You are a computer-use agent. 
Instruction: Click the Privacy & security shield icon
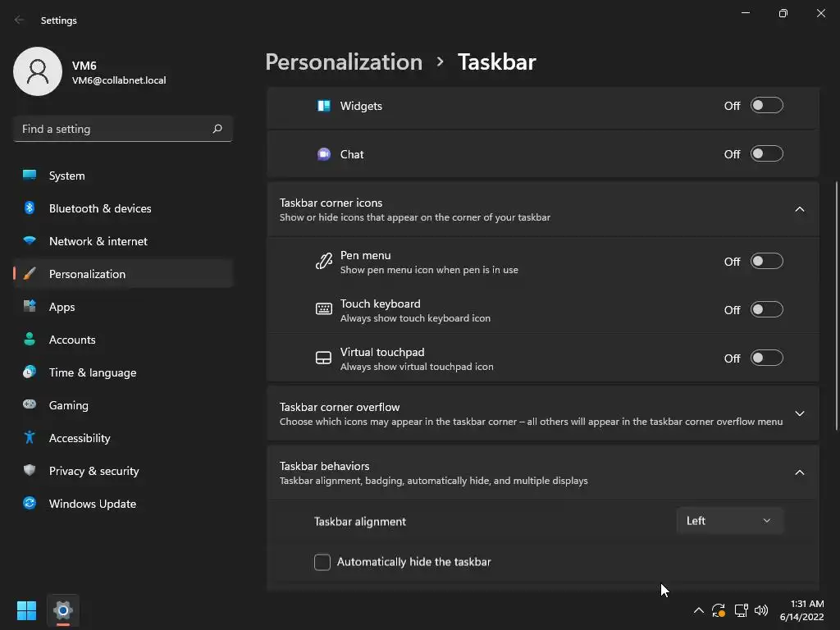pos(30,471)
